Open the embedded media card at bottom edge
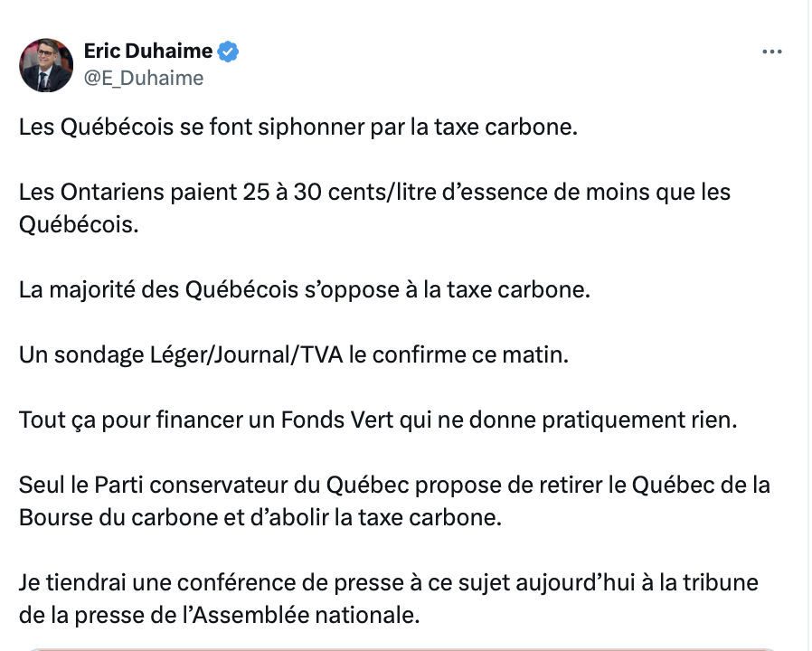 tap(401, 649)
